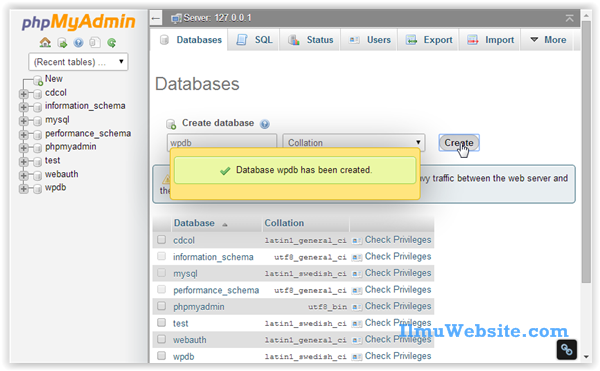Dismiss the 'Database wpdb has been created' message

tap(295, 170)
